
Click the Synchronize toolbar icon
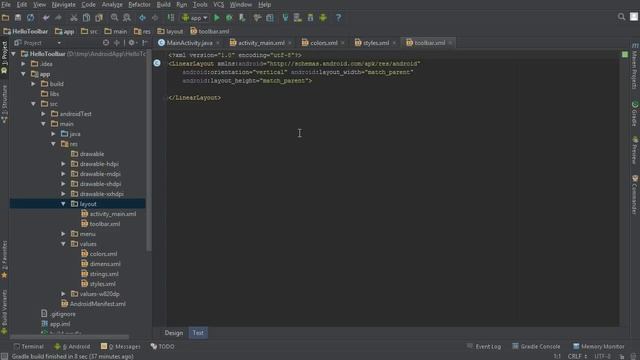31,18
